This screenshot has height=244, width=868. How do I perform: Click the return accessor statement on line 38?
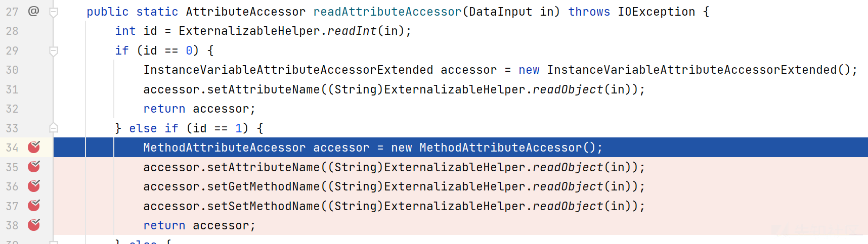click(x=199, y=225)
